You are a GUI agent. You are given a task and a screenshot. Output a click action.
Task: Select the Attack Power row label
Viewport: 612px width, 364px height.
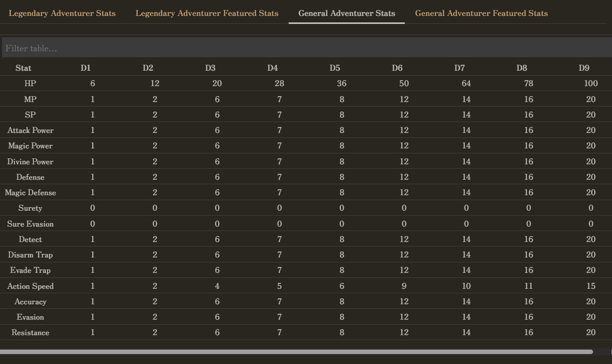tap(30, 130)
